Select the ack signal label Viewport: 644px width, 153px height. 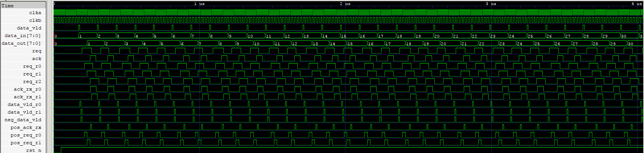(37, 59)
